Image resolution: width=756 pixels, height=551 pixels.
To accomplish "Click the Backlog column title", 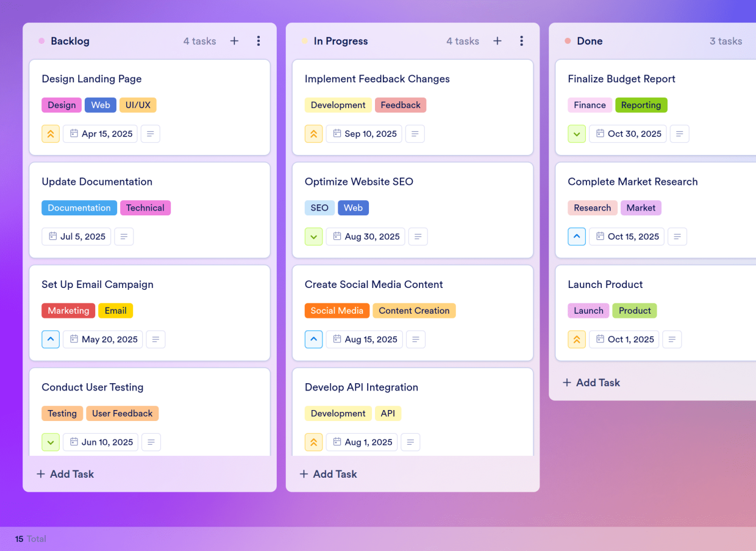I will (x=70, y=41).
